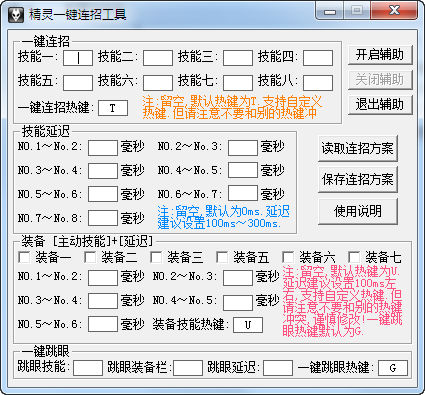Click the app icon in the title bar

(x=16, y=15)
